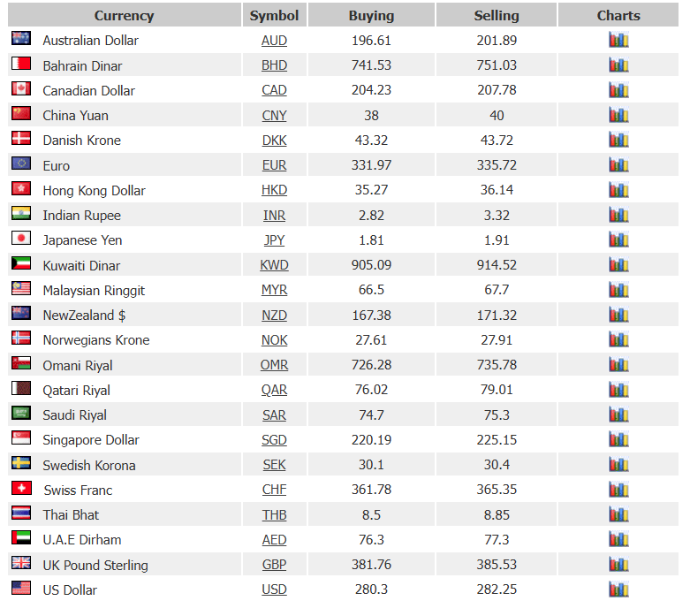Open the CNY symbol link
Viewport: 690px width, 616px height.
274,116
